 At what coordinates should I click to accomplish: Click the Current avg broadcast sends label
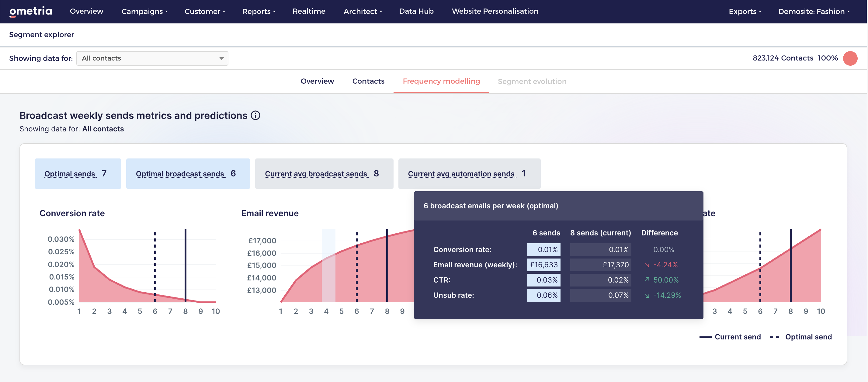pyautogui.click(x=316, y=174)
